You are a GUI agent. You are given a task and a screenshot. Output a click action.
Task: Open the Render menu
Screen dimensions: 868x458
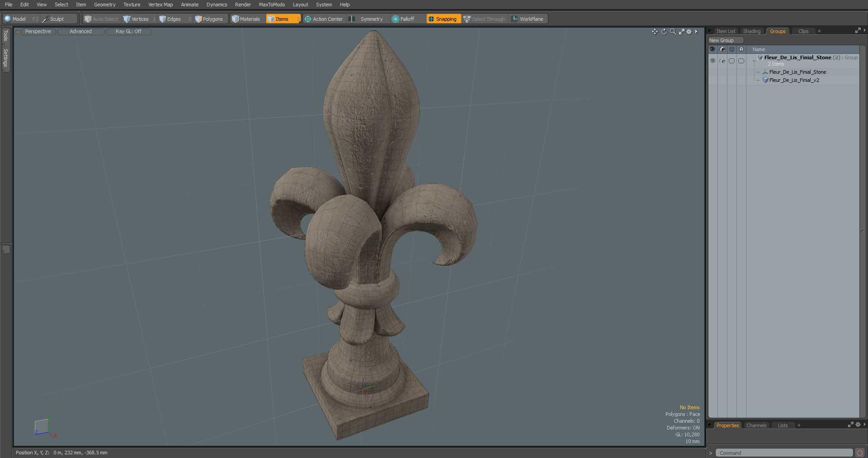pyautogui.click(x=243, y=5)
